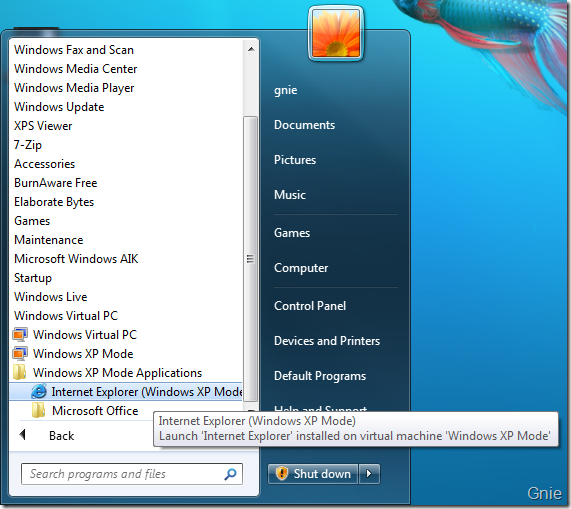
Task: Click the orange flower user account picture
Action: point(336,34)
